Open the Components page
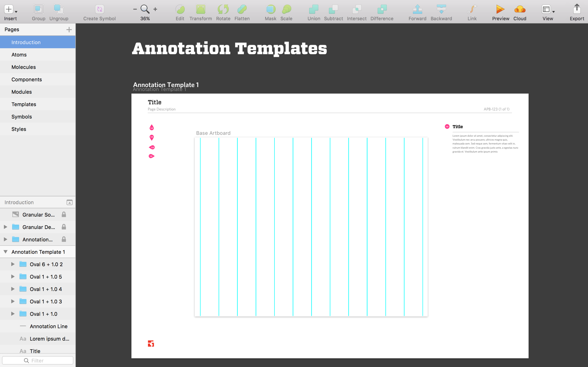Screen dimensions: 588x367 point(27,79)
